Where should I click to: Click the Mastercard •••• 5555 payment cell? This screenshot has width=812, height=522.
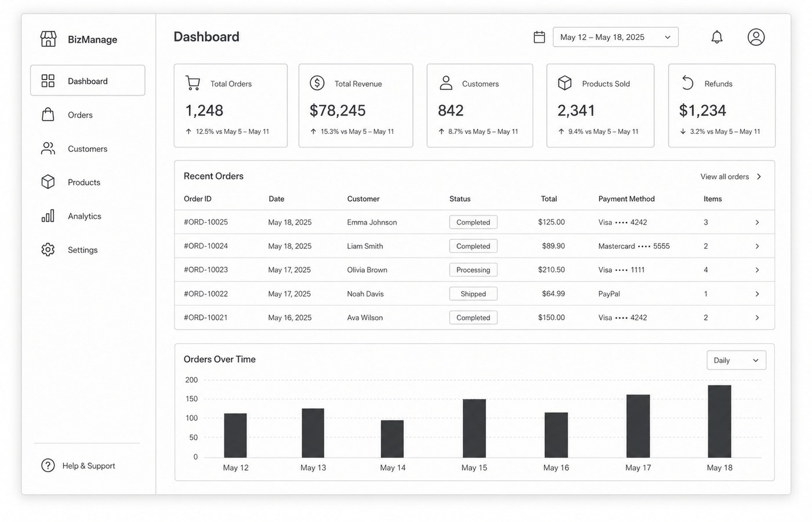634,246
